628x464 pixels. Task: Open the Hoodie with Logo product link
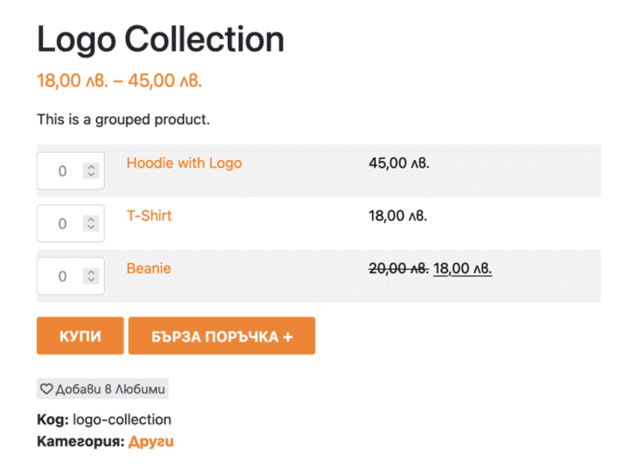pos(184,163)
